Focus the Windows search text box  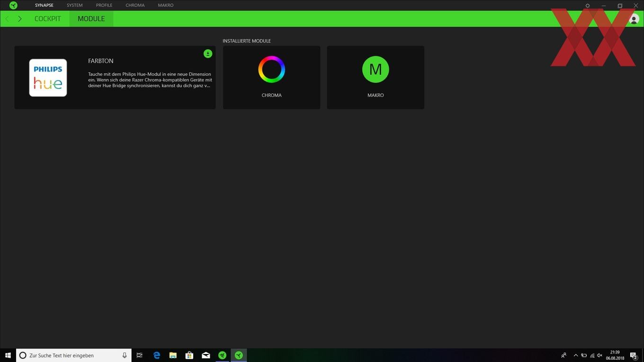click(74, 355)
